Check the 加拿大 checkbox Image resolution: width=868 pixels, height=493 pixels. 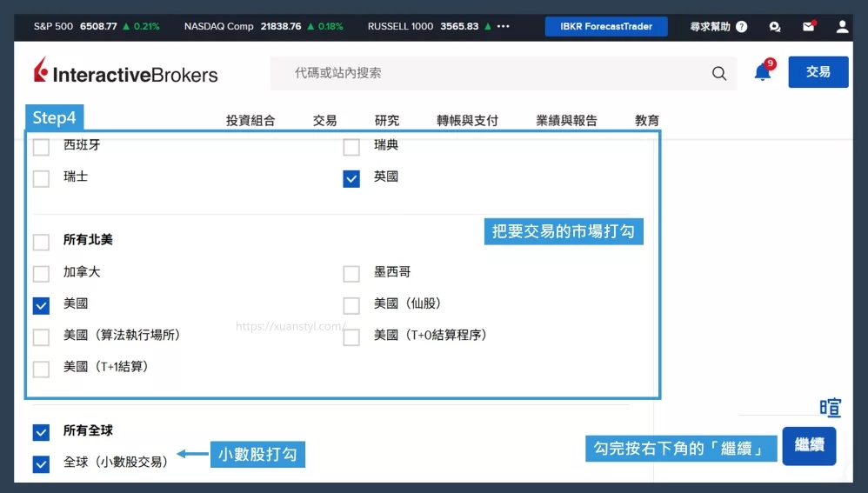coord(41,273)
